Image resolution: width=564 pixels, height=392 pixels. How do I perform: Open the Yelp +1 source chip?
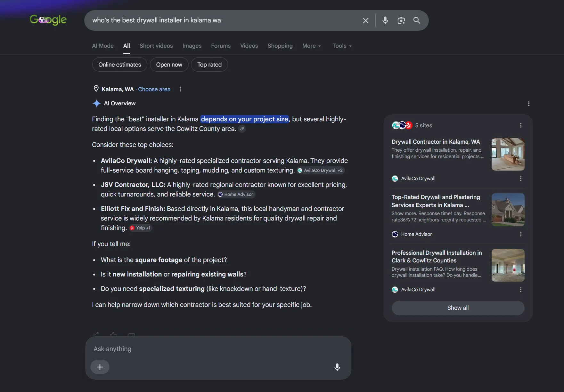click(x=140, y=228)
